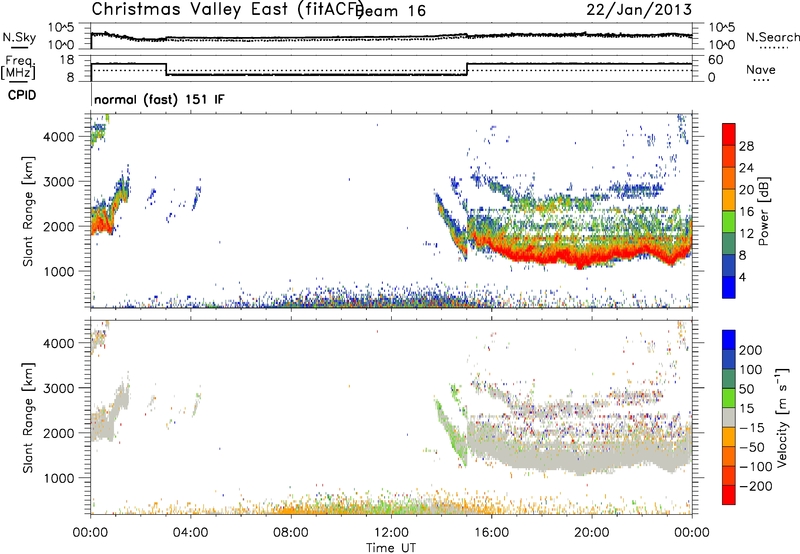Click the '12' power colorbar label
The height and width of the screenshot is (554, 800).
pos(746,234)
